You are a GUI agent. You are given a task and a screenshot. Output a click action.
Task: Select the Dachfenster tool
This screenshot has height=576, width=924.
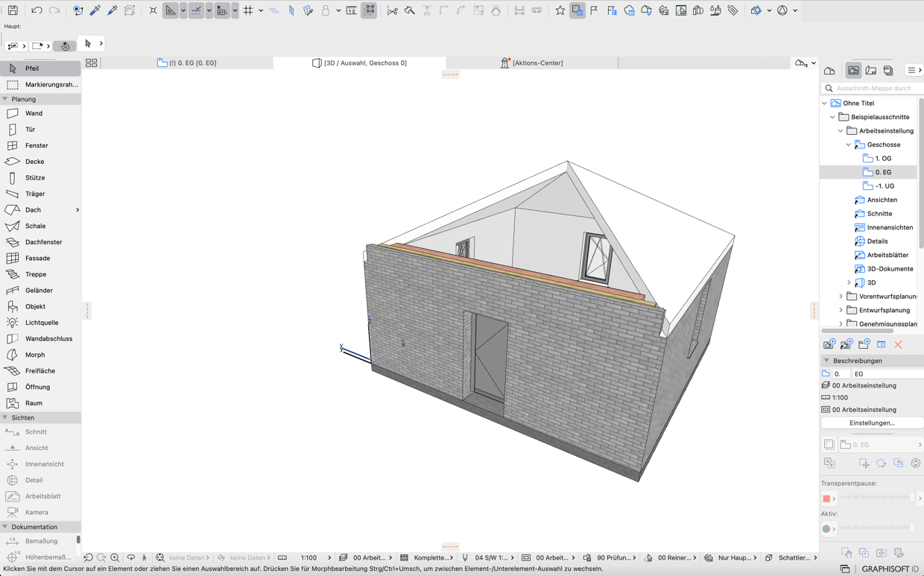40,242
